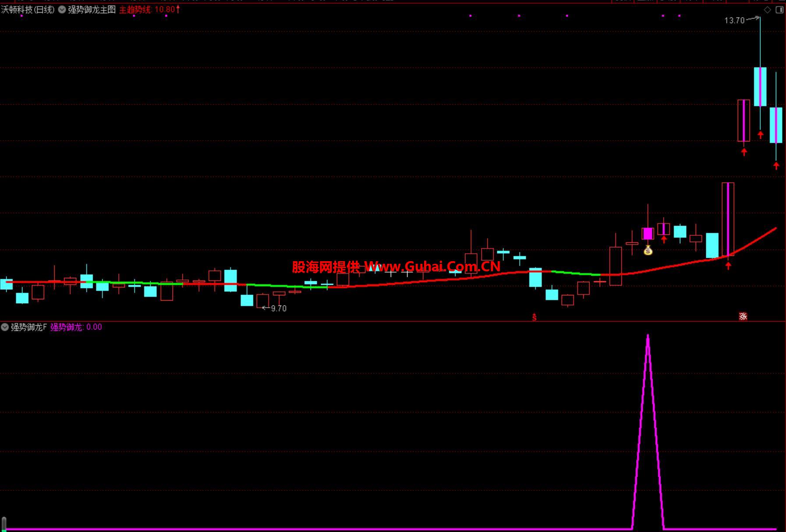
Task: Select the 沃顿科技(日线) stock title
Action: pos(28,10)
